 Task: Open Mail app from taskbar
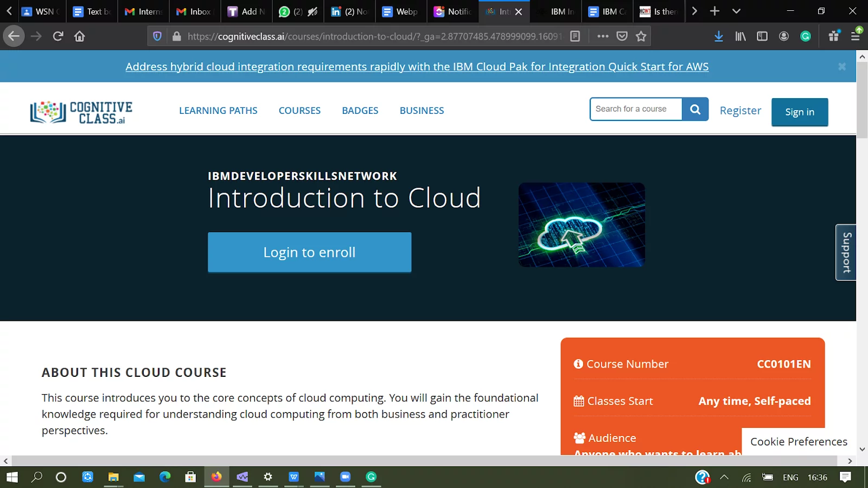[x=139, y=477]
